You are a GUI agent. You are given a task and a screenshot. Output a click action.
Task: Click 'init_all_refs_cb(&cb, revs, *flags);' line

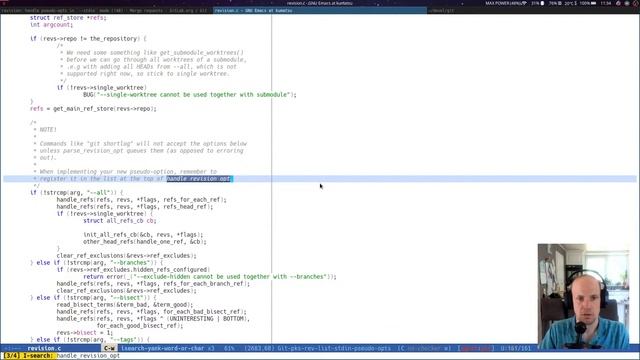pyautogui.click(x=143, y=234)
